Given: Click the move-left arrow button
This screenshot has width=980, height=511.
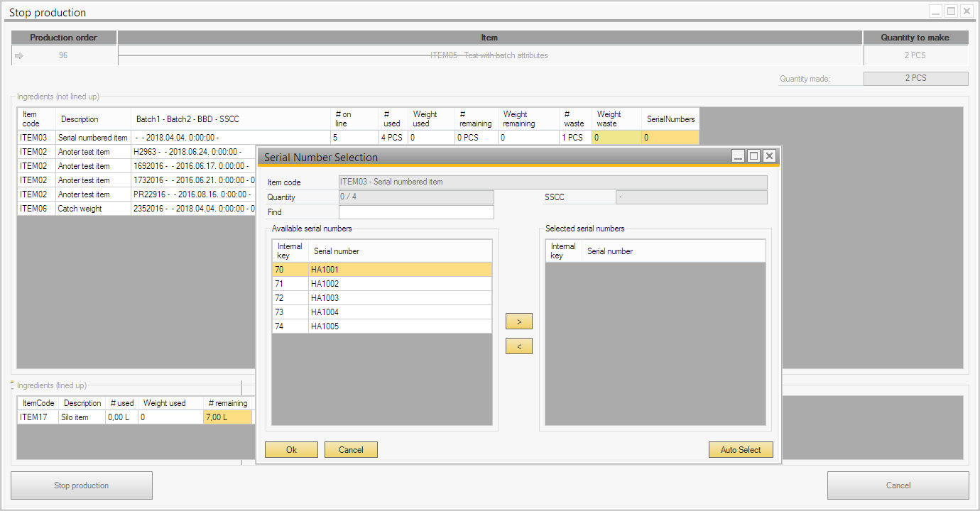Looking at the screenshot, I should [x=518, y=346].
